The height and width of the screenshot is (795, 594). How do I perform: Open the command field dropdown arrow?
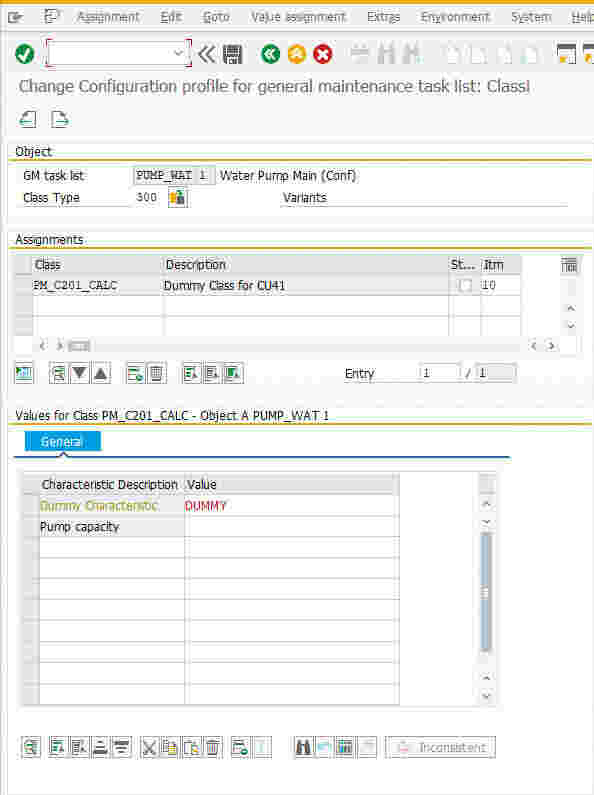tap(178, 53)
